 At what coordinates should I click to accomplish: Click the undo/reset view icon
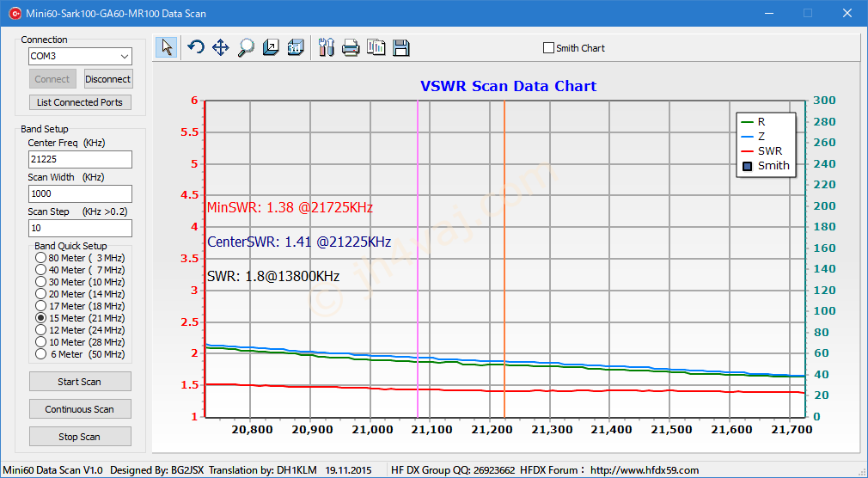coord(195,47)
